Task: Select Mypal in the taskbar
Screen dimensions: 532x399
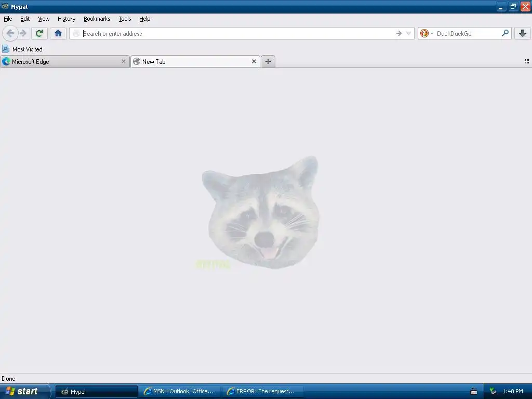Action: tap(96, 392)
